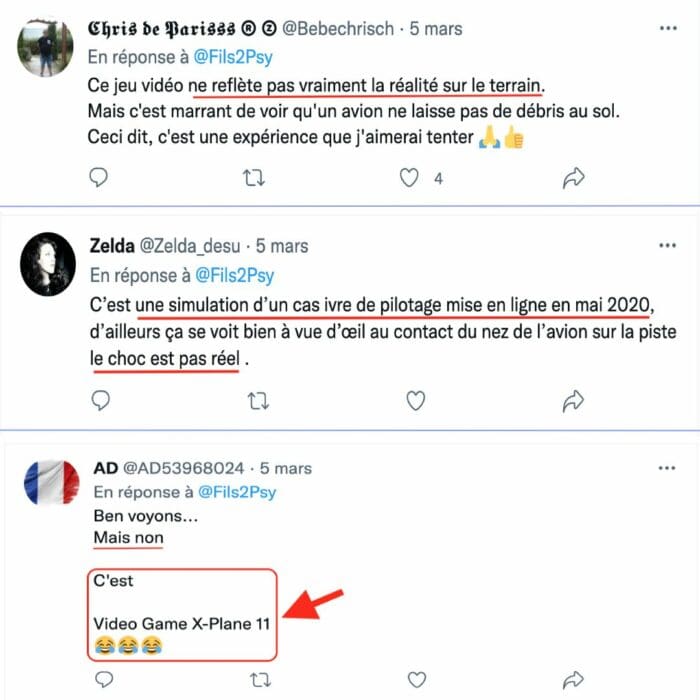The image size is (700, 700).
Task: Open more options on AD's tweet
Action: tap(667, 468)
